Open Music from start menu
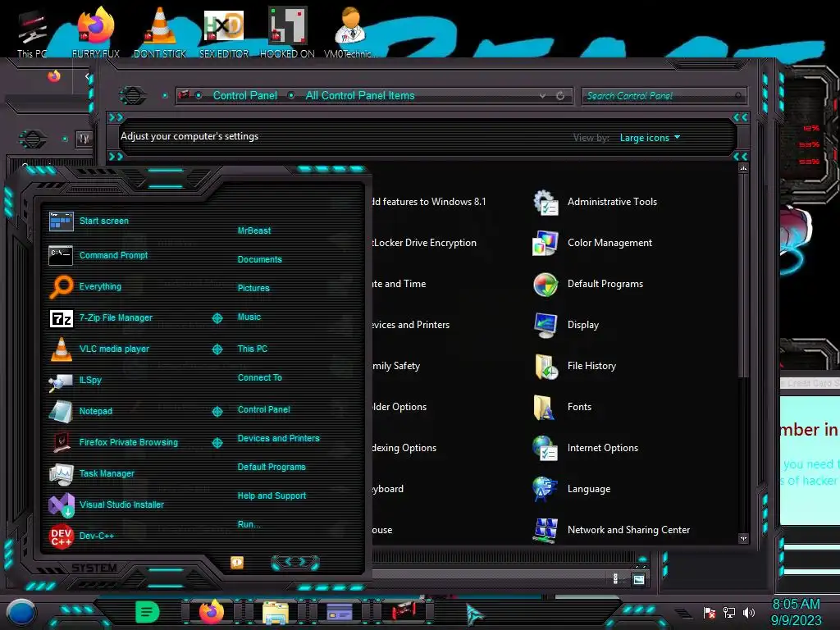This screenshot has height=630, width=840. (x=249, y=317)
